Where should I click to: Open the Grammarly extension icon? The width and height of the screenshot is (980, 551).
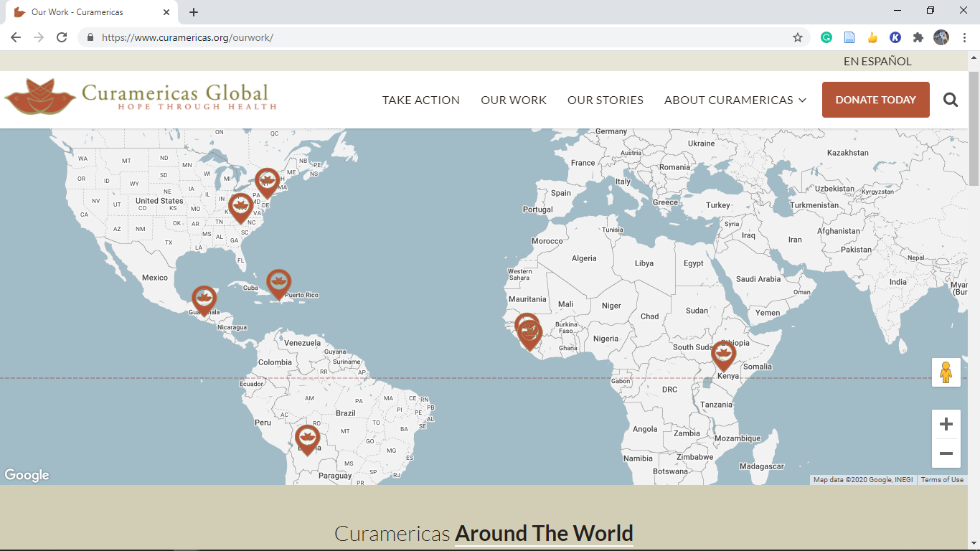[826, 37]
